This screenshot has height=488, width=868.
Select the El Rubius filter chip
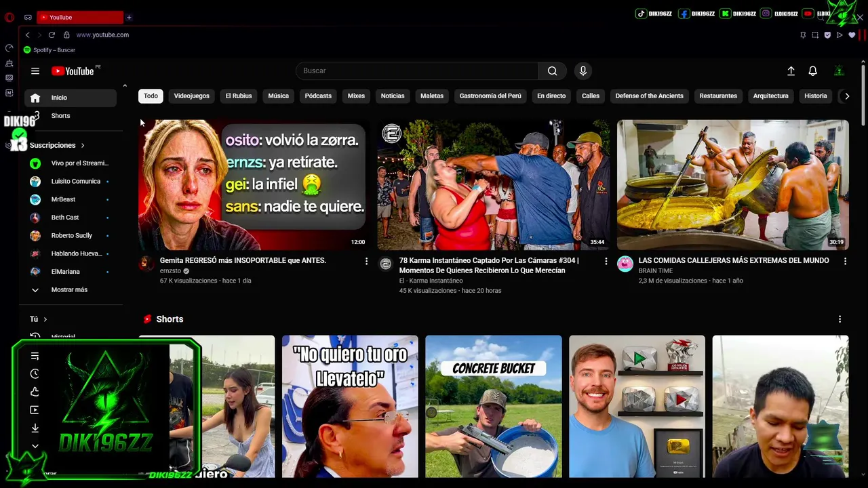[239, 96]
